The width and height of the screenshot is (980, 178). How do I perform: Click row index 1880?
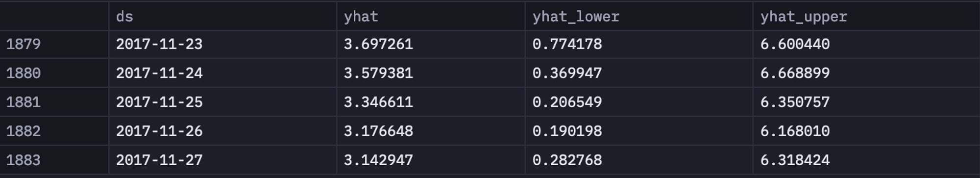coord(24,73)
